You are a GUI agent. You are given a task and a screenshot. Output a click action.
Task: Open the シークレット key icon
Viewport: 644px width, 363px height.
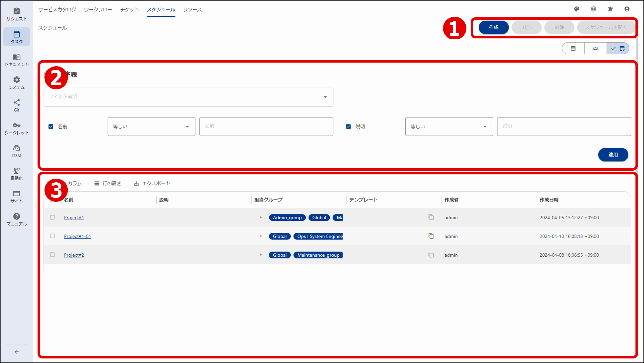click(x=16, y=128)
